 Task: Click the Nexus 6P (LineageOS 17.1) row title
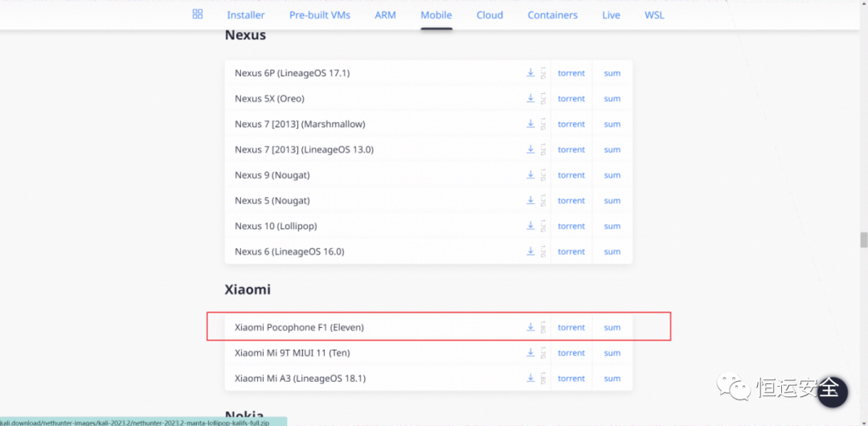click(x=293, y=73)
